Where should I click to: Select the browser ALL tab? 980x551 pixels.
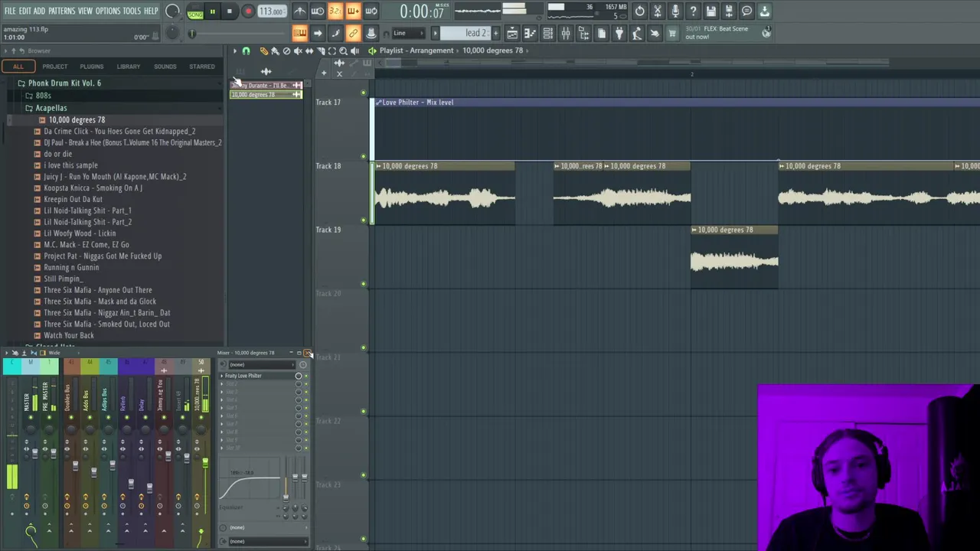pyautogui.click(x=18, y=67)
